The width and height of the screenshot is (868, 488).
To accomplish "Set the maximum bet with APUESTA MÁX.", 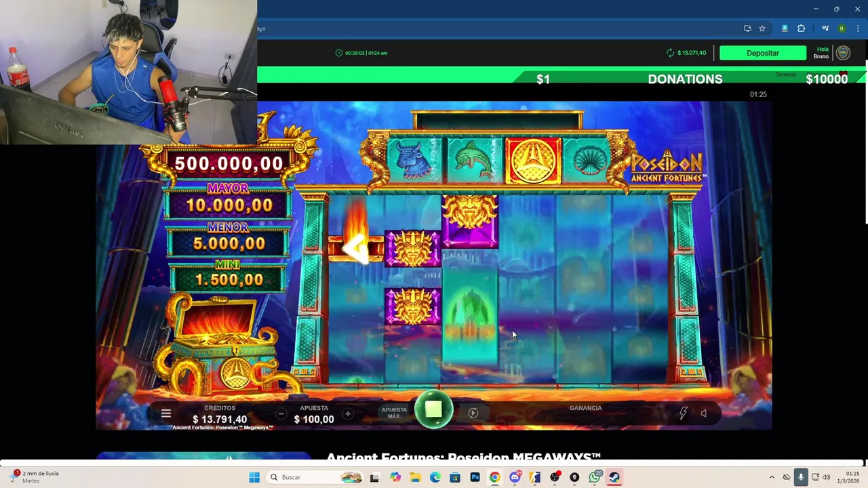I will 394,413.
